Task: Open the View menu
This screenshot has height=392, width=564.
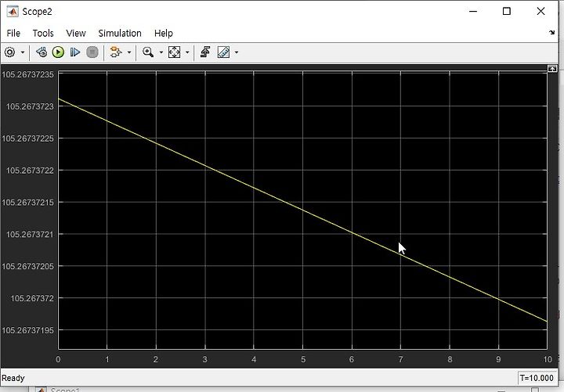Action: point(76,34)
